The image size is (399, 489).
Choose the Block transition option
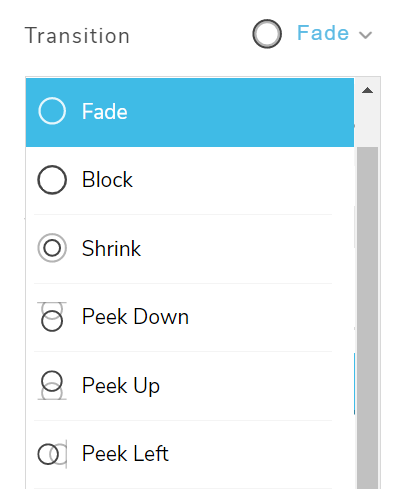(190, 180)
